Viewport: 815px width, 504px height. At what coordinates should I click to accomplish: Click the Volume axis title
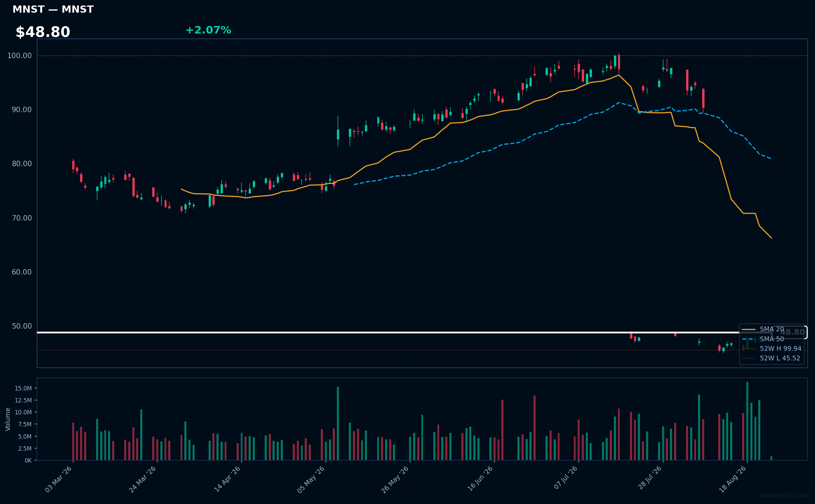(x=8, y=419)
